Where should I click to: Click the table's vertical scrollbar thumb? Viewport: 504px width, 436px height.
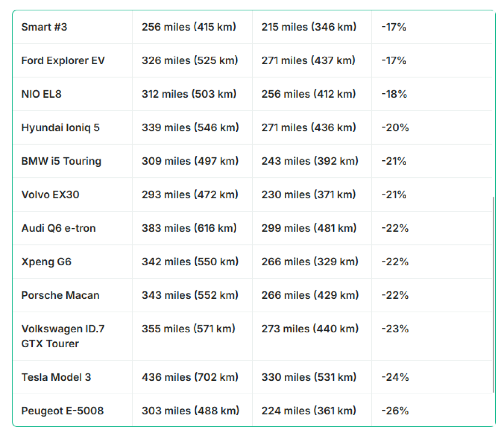pyautogui.click(x=493, y=295)
